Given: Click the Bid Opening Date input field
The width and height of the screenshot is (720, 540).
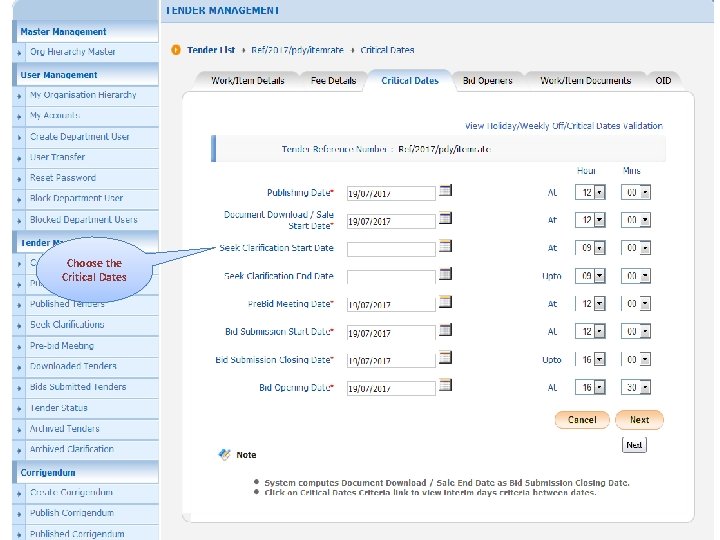Looking at the screenshot, I should pos(391,388).
